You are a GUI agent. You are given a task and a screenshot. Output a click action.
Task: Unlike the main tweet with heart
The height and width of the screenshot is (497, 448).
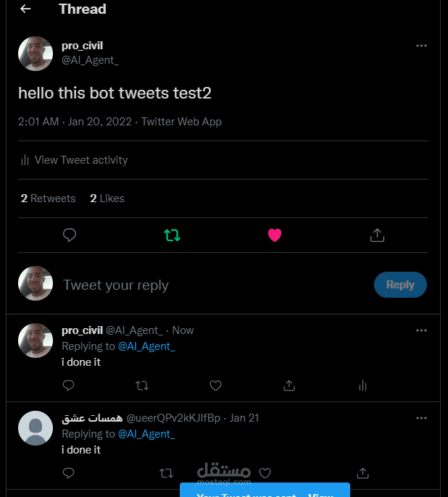tap(275, 235)
